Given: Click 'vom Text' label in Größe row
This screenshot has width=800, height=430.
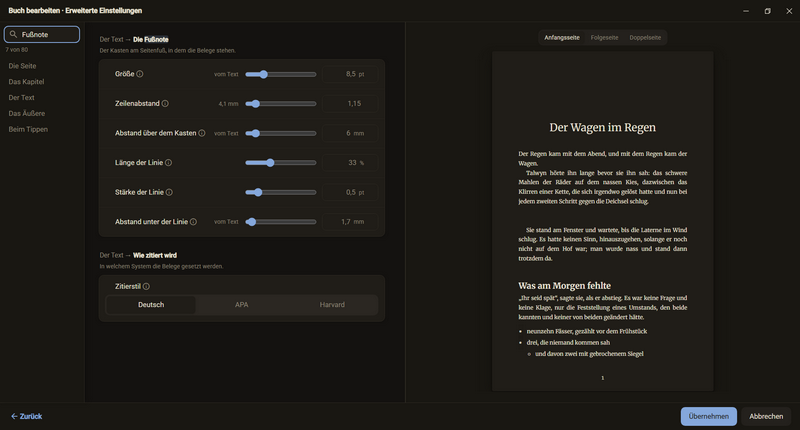Looking at the screenshot, I should 226,74.
